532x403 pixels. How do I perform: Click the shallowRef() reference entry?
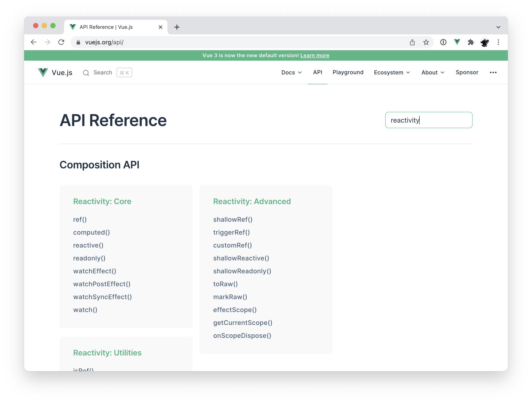click(233, 219)
